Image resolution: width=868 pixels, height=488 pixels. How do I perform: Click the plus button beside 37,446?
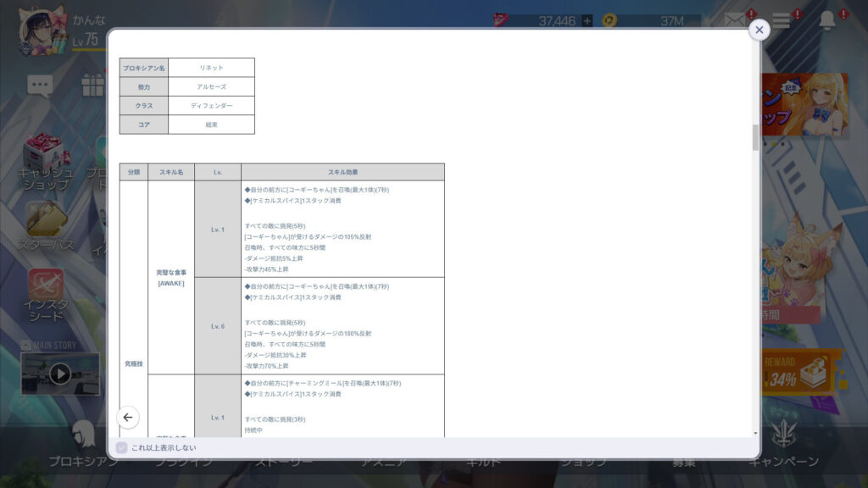[x=587, y=20]
